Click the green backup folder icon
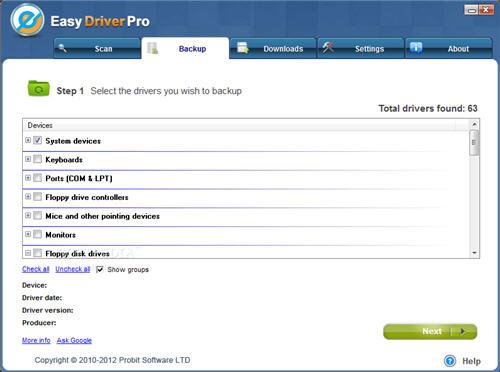 tap(38, 88)
